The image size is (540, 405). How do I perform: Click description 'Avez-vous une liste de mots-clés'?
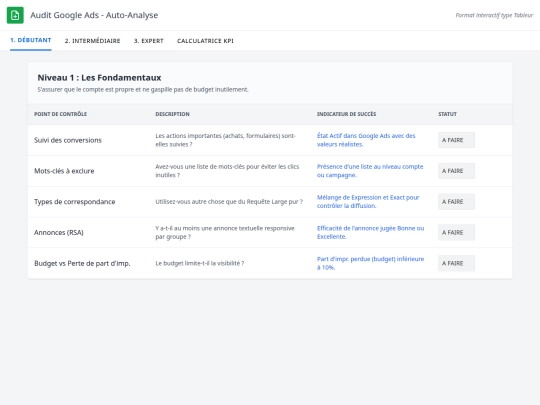click(x=227, y=171)
